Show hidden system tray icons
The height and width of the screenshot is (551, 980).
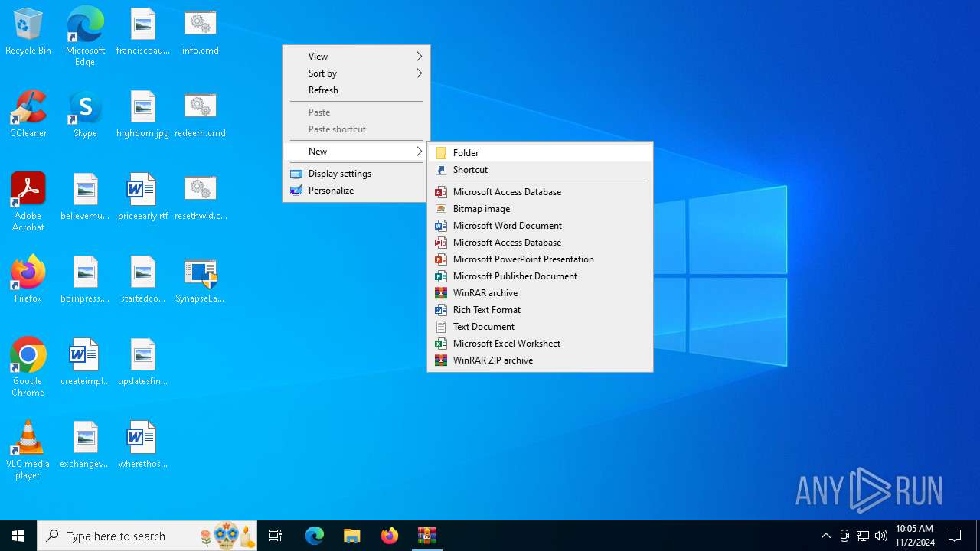pos(825,536)
